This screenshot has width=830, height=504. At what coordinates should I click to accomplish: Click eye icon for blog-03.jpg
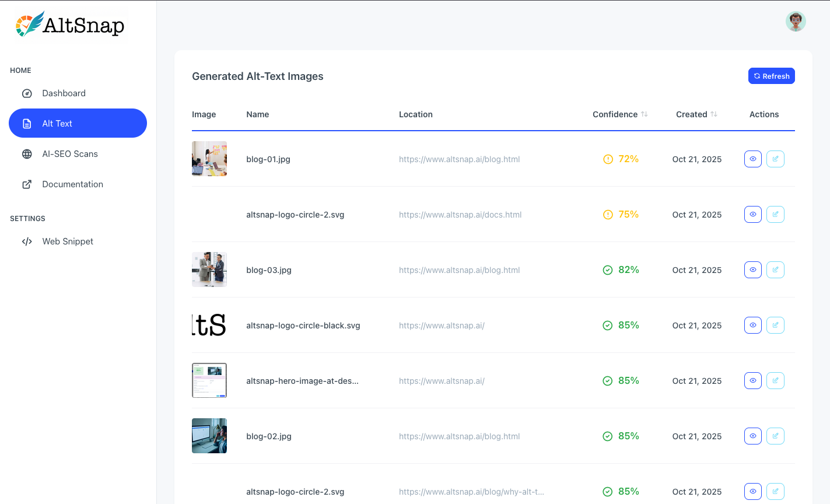pos(753,270)
